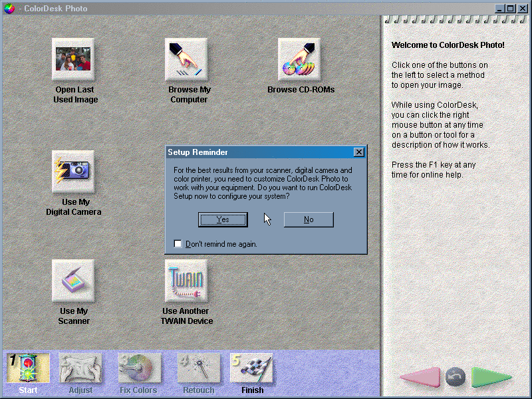Click the round gray undo button

point(456,377)
